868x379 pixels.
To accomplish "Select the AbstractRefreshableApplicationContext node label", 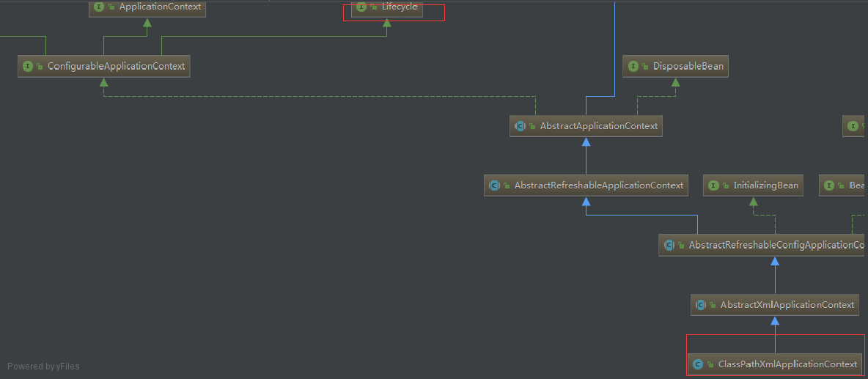I will tap(598, 185).
